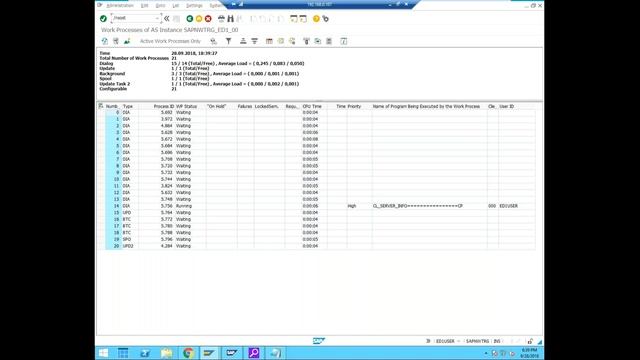640x360 pixels.
Task: Click the lock icon in SAP status bar
Action: [x=530, y=341]
